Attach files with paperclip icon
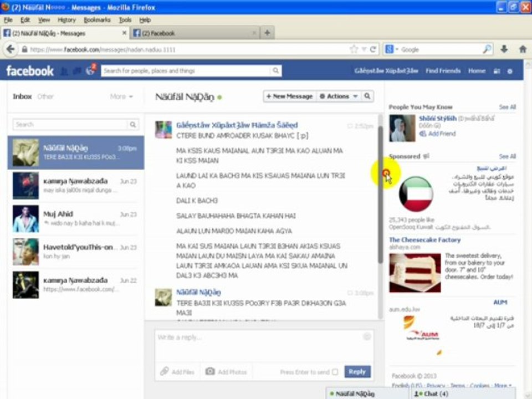The width and height of the screenshot is (532, 399). click(165, 371)
